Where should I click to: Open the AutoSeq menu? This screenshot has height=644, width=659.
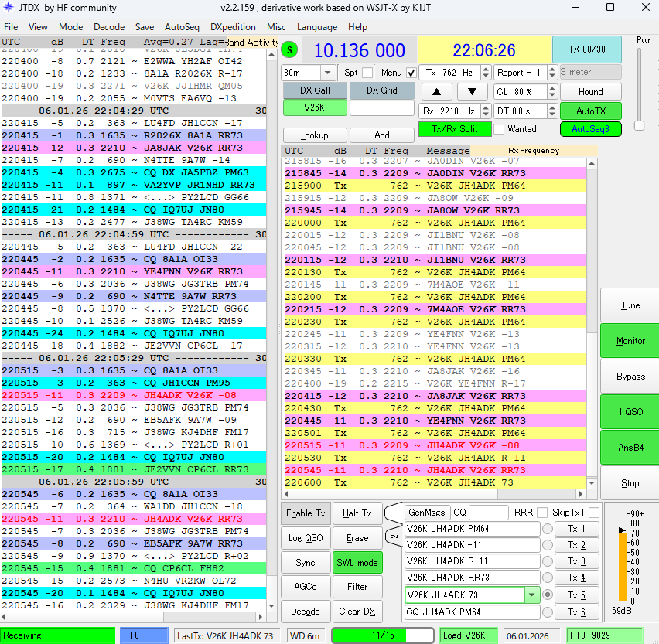pyautogui.click(x=182, y=27)
